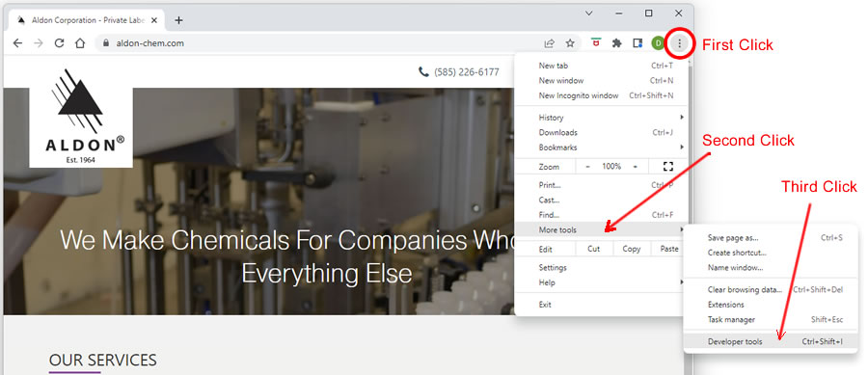The width and height of the screenshot is (868, 375).
Task: Select Save page as... in submenu
Action: point(771,238)
